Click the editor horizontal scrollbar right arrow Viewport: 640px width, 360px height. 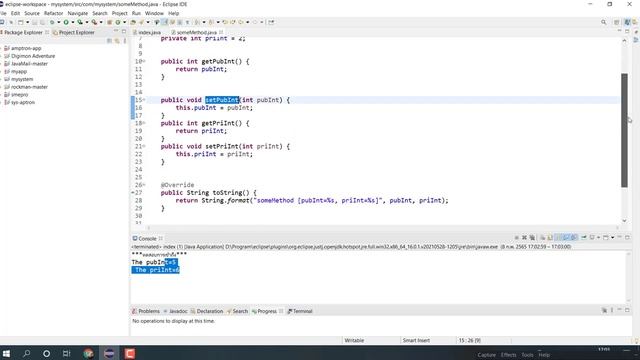pos(617,228)
